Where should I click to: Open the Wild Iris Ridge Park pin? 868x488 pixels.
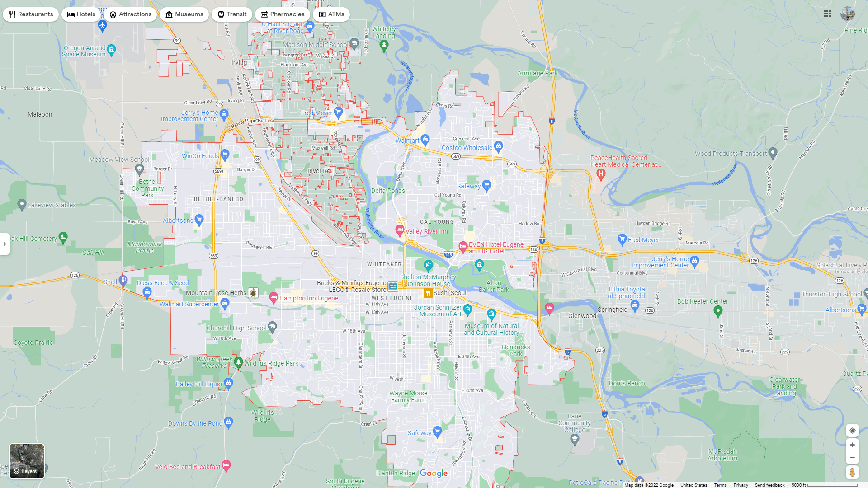point(238,362)
